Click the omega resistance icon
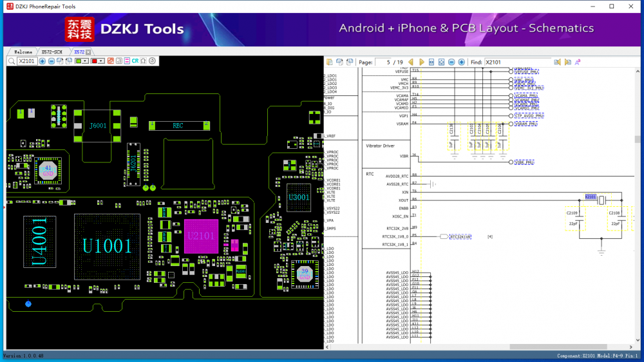The image size is (644, 362). point(143,61)
